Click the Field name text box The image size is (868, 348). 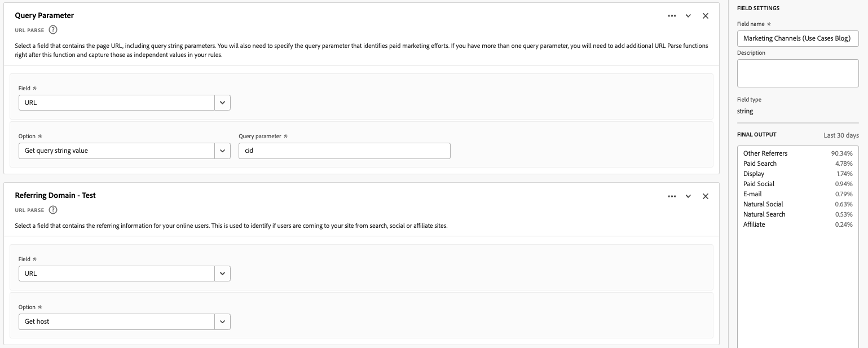coord(797,38)
